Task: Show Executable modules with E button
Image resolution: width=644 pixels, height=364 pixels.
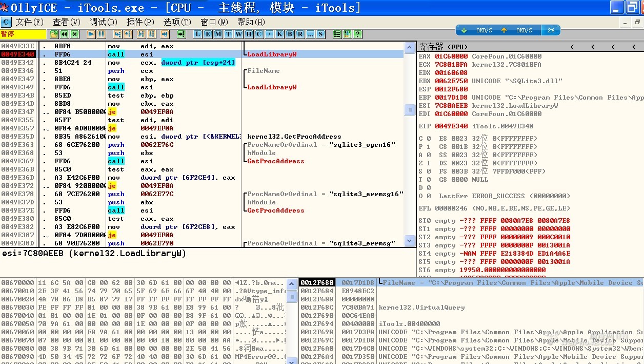Action: coord(208,34)
